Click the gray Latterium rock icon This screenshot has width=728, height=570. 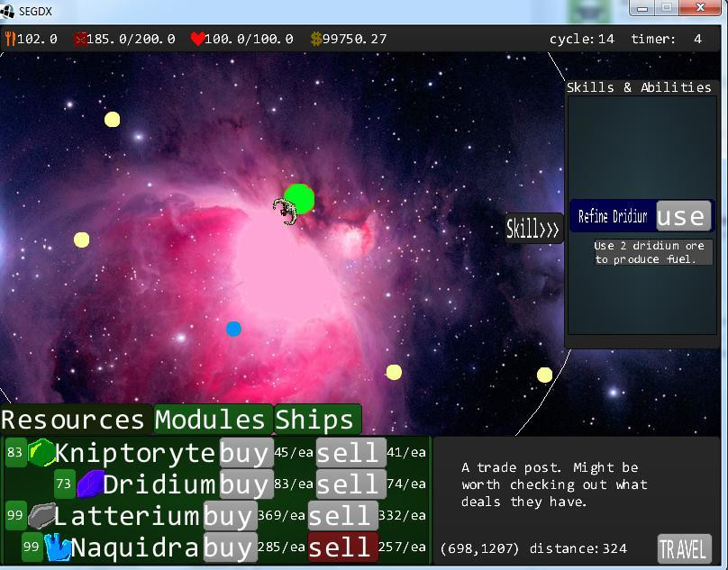[x=41, y=516]
